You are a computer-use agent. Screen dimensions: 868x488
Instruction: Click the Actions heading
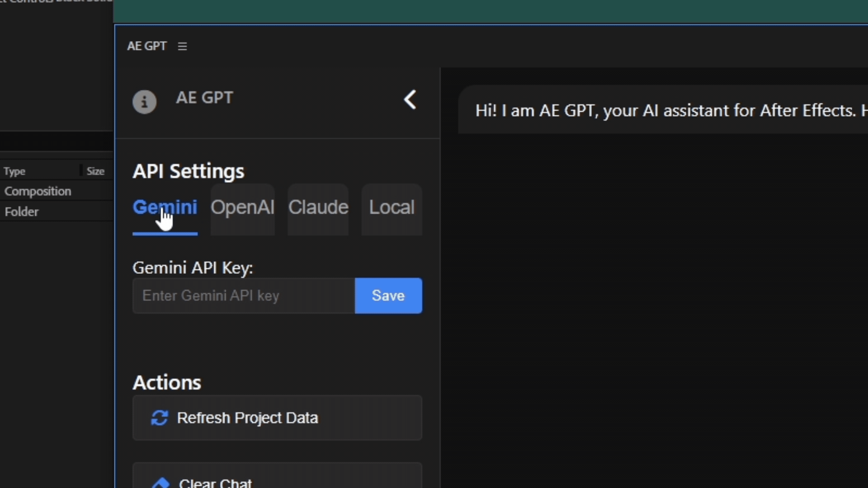click(x=167, y=383)
